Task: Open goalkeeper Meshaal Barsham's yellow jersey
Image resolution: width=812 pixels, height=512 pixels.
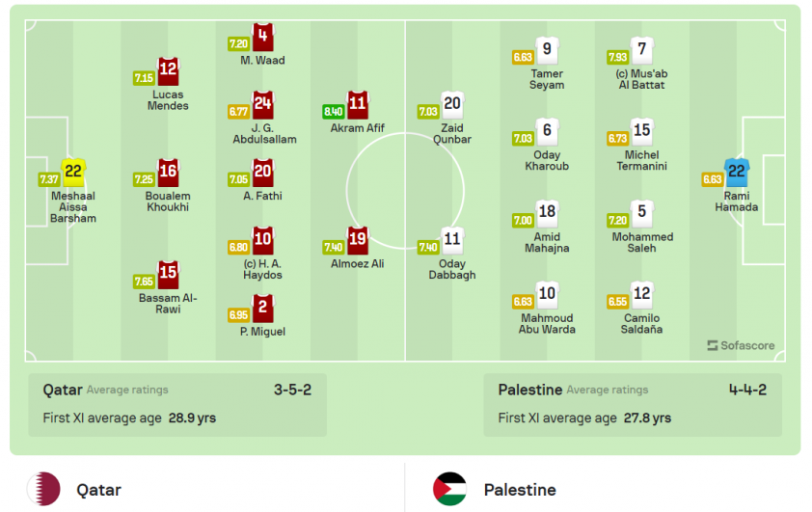Action: click(x=73, y=173)
